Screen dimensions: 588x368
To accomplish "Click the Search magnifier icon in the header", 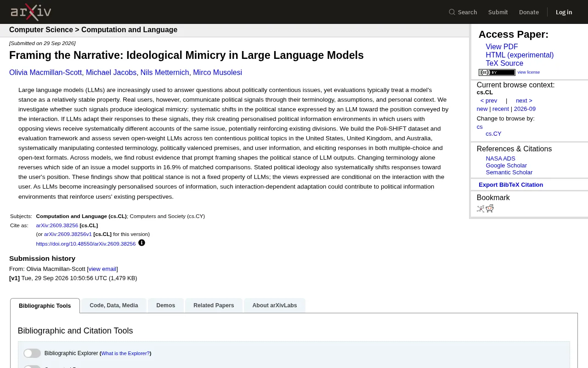I will click(x=452, y=12).
